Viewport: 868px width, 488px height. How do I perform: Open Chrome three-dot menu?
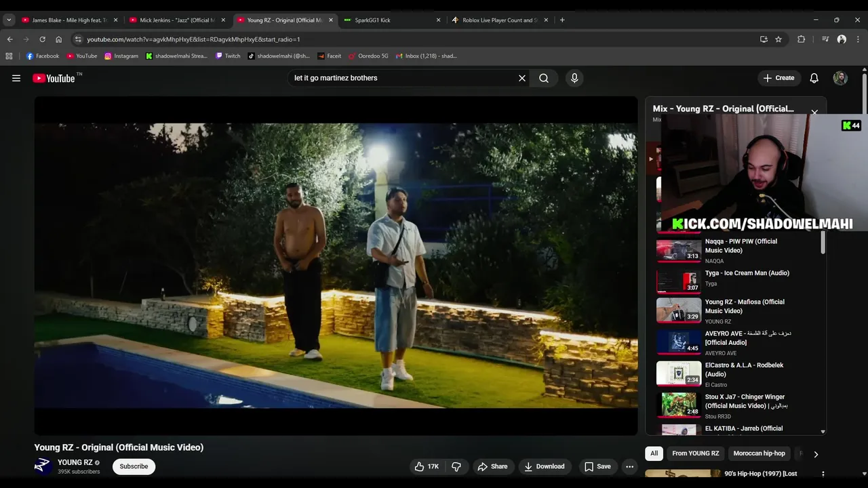859,39
